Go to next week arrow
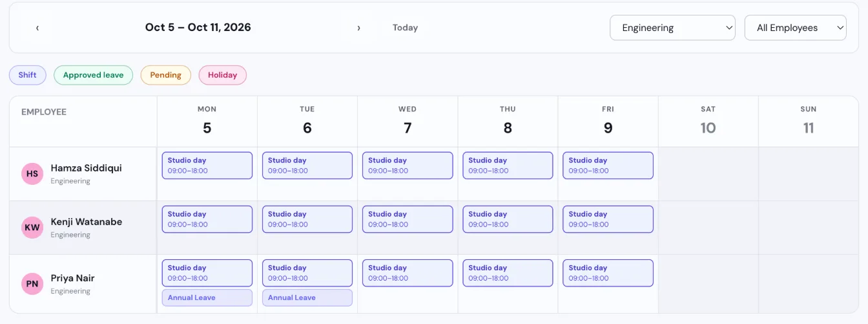The image size is (868, 324). tap(358, 28)
